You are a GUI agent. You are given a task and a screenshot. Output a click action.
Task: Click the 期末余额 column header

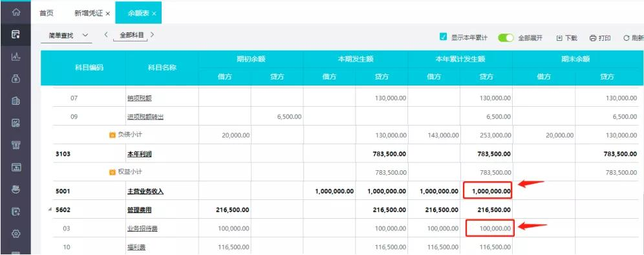click(575, 60)
